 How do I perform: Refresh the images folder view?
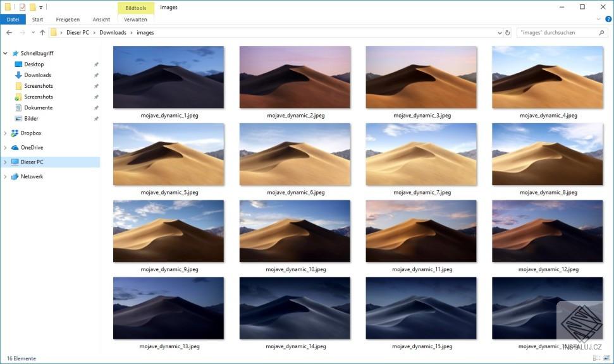pos(508,32)
